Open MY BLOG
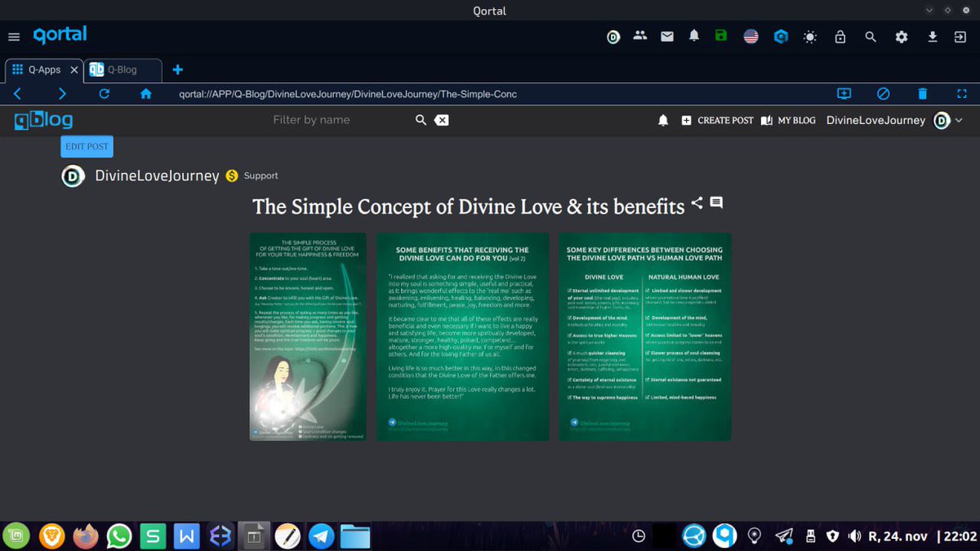 788,120
